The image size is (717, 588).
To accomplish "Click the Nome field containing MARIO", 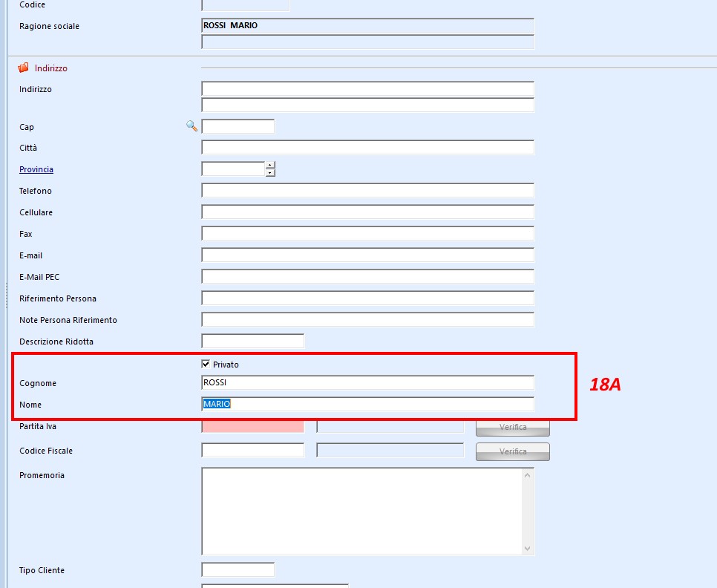I will 367,405.
